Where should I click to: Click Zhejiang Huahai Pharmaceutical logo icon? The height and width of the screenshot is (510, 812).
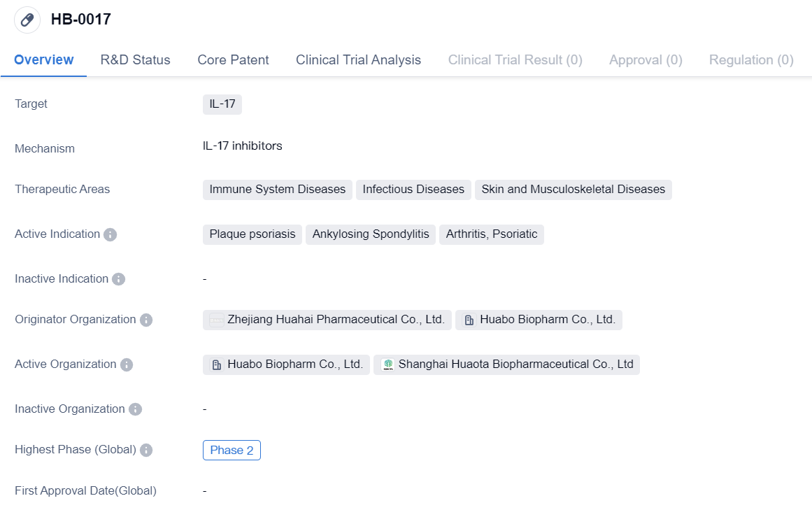click(217, 320)
